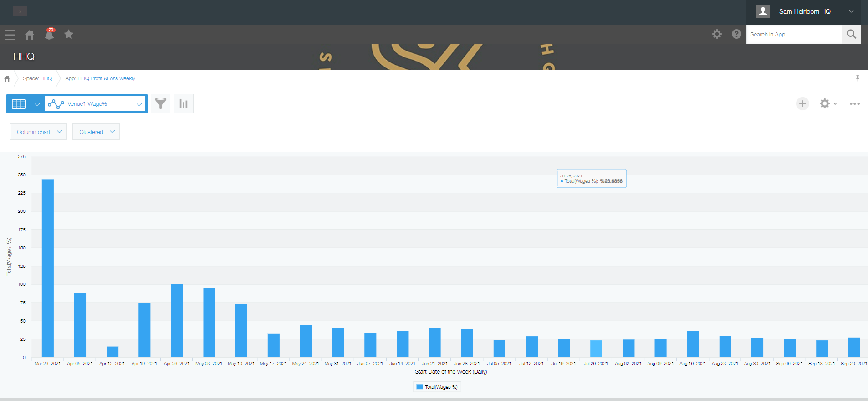
Task: Go to the portal home icon
Action: tap(30, 35)
